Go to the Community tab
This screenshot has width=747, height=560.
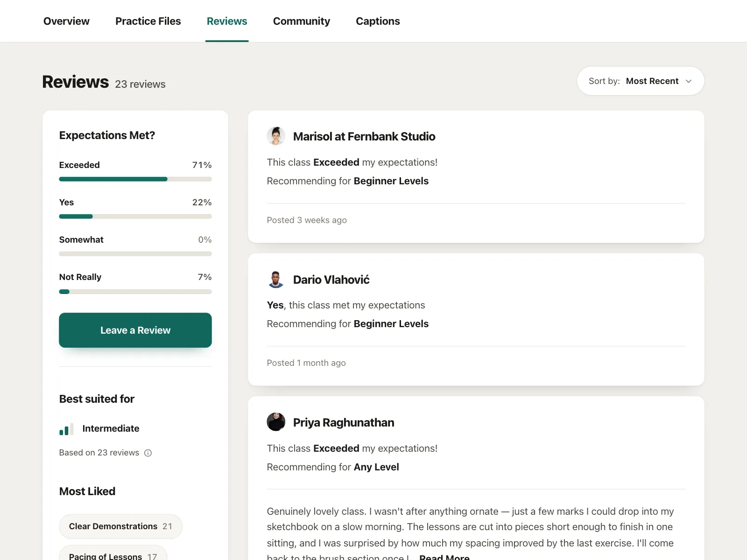tap(302, 21)
